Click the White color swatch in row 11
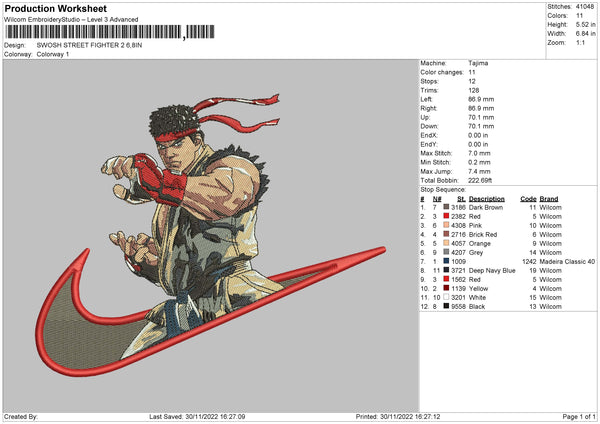 446,297
